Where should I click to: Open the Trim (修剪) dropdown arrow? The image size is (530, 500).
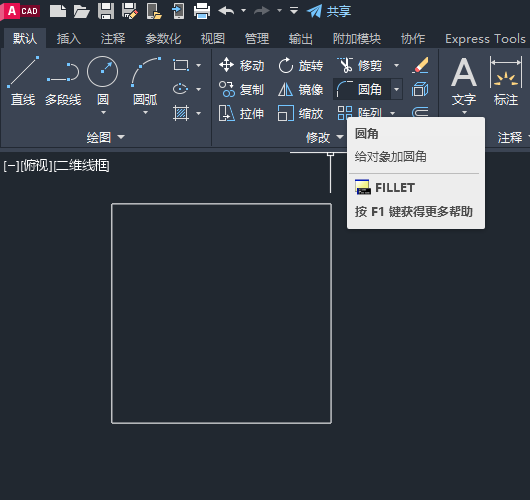396,65
